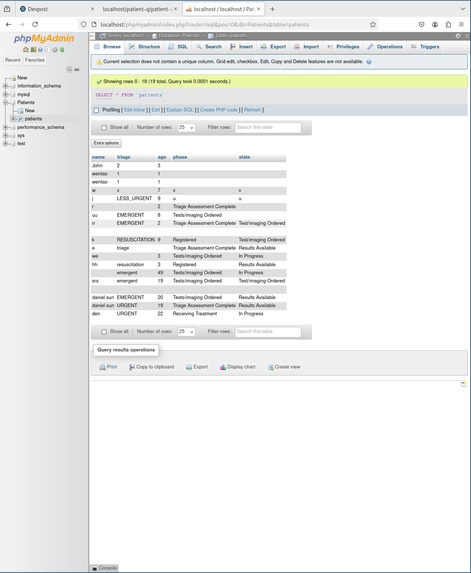Check the bottom Show all checkbox
471x573 pixels.
tap(104, 332)
